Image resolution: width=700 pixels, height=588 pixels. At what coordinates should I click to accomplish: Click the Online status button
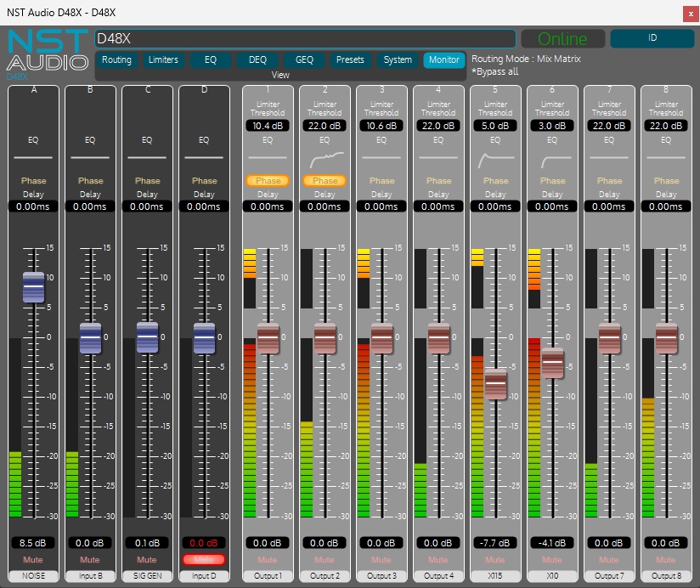point(562,39)
